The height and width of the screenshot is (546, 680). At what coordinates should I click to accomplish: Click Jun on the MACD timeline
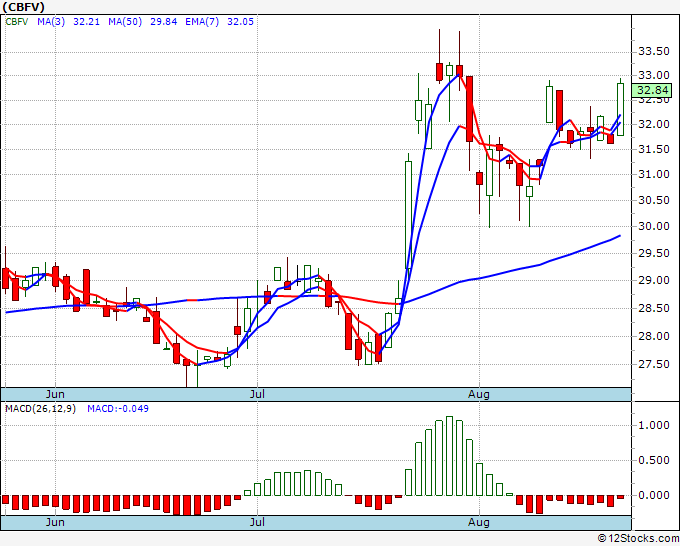click(55, 522)
